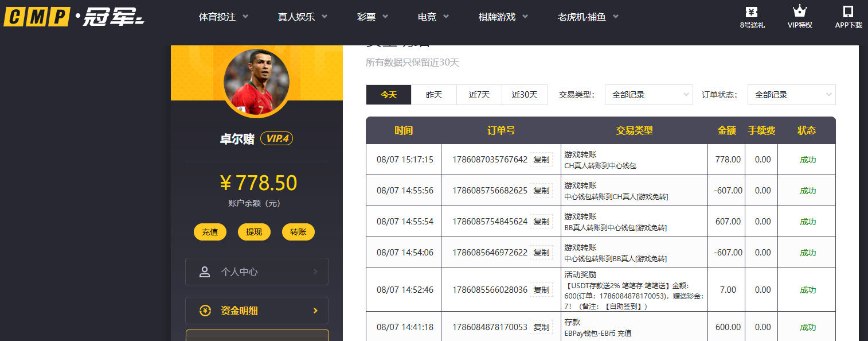868x341 pixels.
Task: Click the VIP.4 badge
Action: point(276,138)
